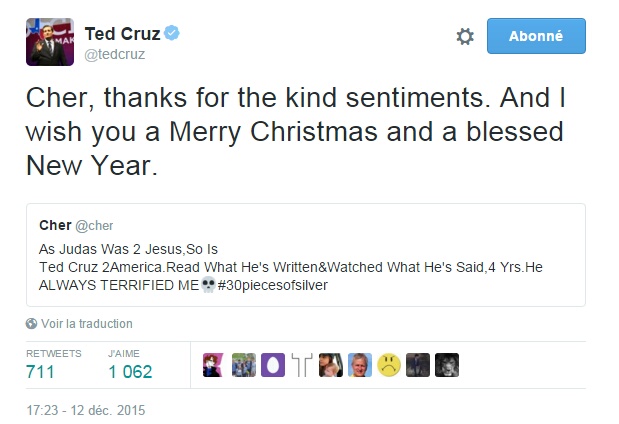Click the last dark avatar in row
The image size is (619, 424).
pyautogui.click(x=448, y=365)
